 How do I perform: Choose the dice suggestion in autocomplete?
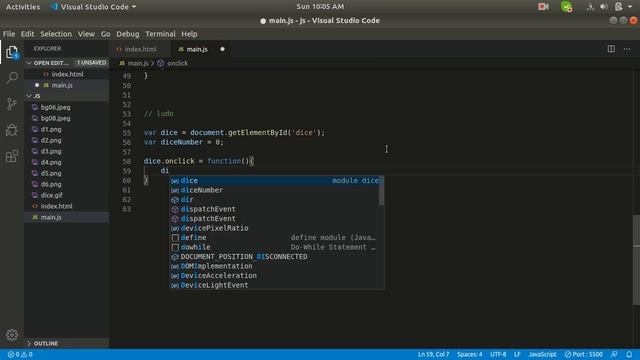pos(274,180)
